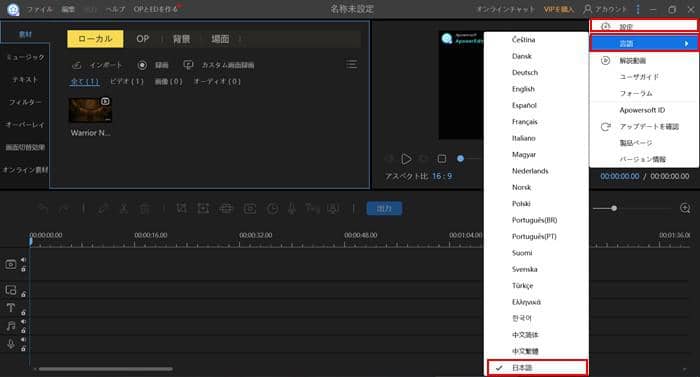The height and width of the screenshot is (377, 700).
Task: Click the microphone voiceover icon in the toolbar
Action: 292,208
